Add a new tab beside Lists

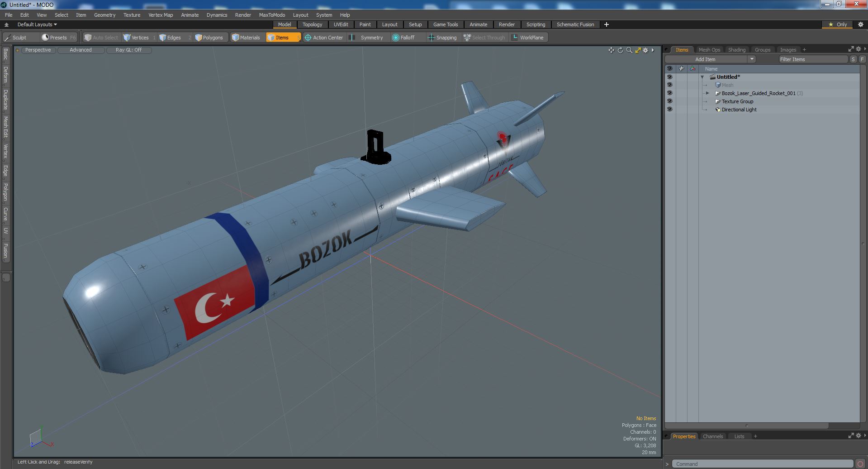[x=755, y=436]
